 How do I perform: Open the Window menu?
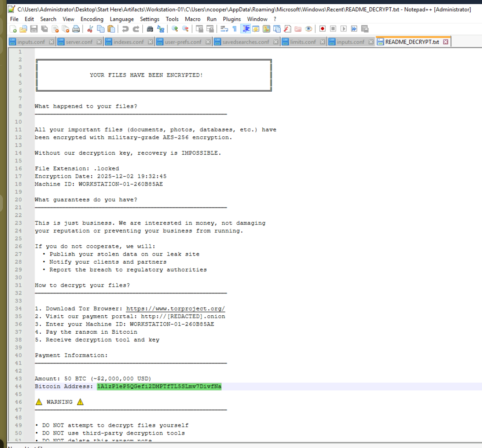click(257, 19)
